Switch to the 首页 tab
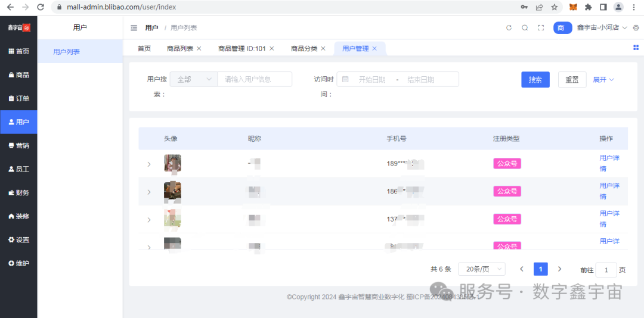Viewport: 644px width, 318px height. (144, 48)
